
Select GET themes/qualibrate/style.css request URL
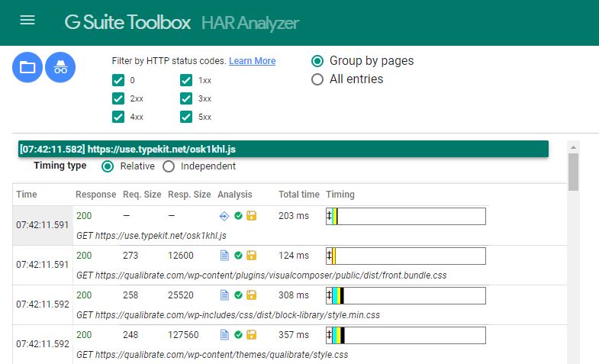coord(212,355)
